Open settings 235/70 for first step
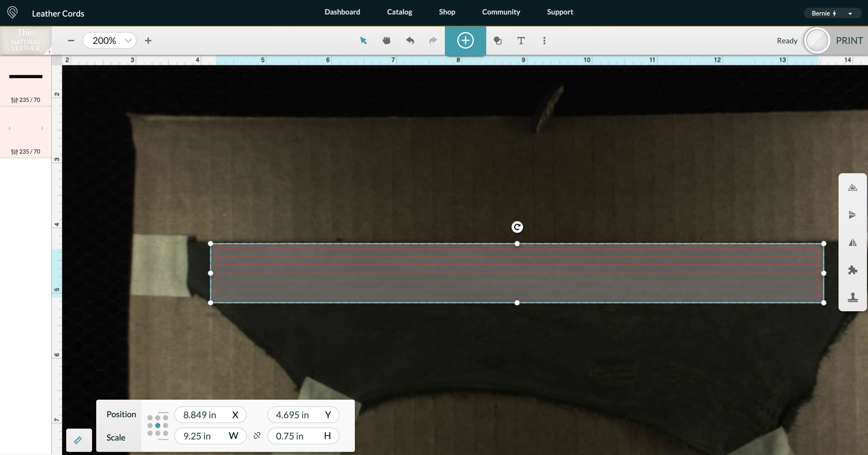Viewport: 868px width, 455px height. pyautogui.click(x=26, y=100)
